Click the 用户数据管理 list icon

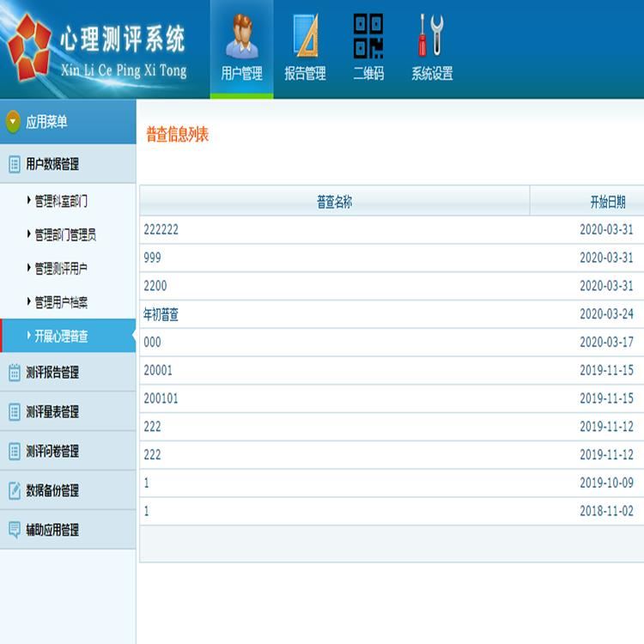pos(15,164)
